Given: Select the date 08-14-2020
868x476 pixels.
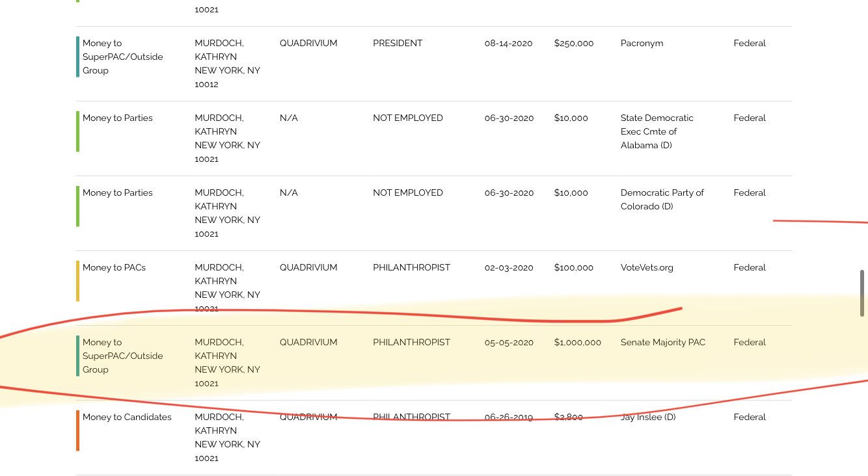Looking at the screenshot, I should (508, 43).
